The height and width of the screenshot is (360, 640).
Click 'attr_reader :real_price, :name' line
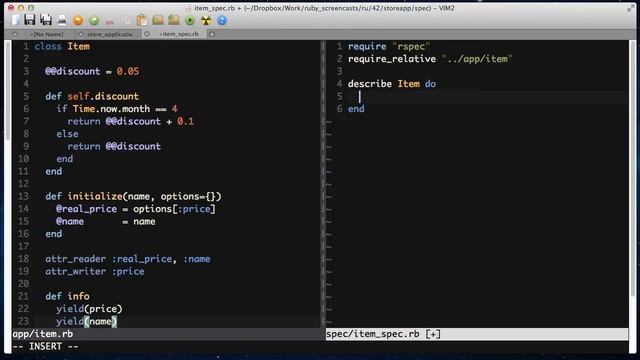(128, 259)
